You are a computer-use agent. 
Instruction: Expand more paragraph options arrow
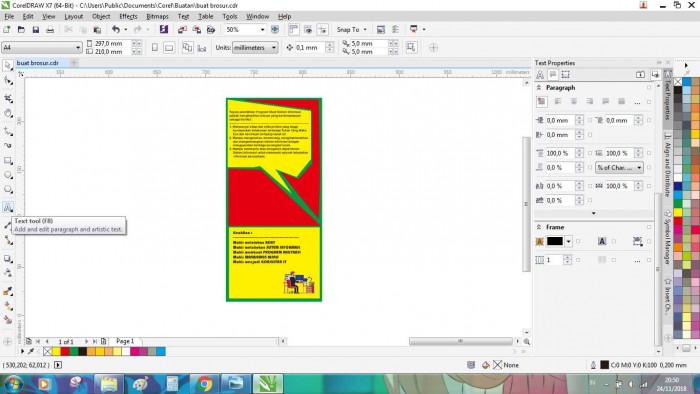click(x=593, y=213)
